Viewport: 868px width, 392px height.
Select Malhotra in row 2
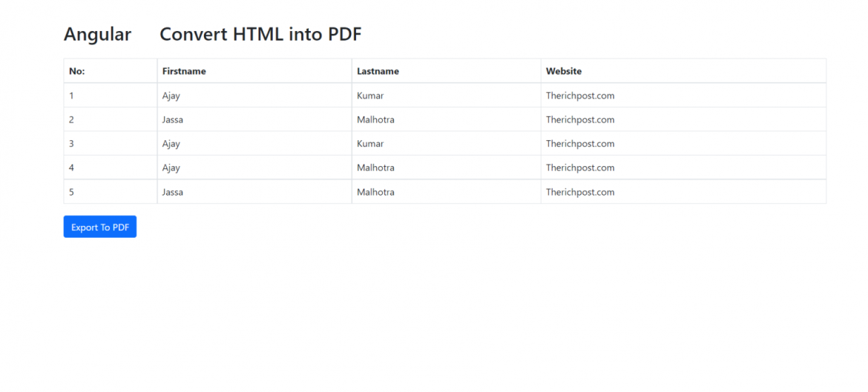click(375, 119)
